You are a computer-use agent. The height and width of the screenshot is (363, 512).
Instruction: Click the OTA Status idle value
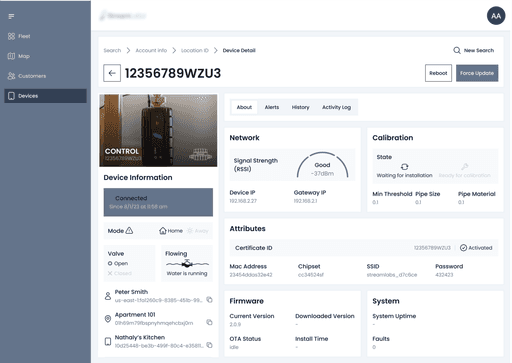tap(234, 347)
